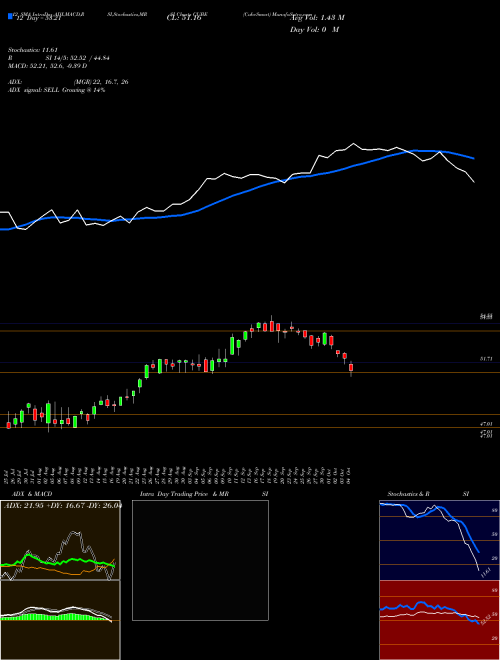Viewport: 500px width, 660px height.
Task: Click the 'Intra Day Trading Price & MR' panel title
Action: click(x=184, y=494)
